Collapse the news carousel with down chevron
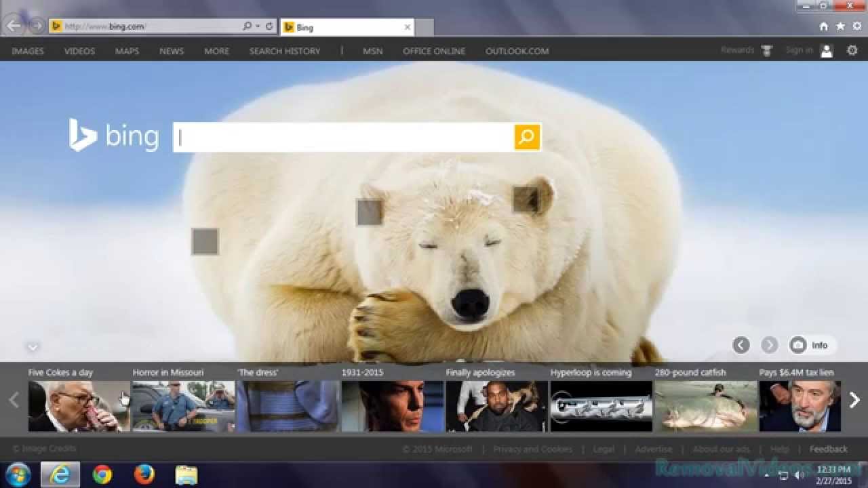This screenshot has height=488, width=868. pos(33,348)
